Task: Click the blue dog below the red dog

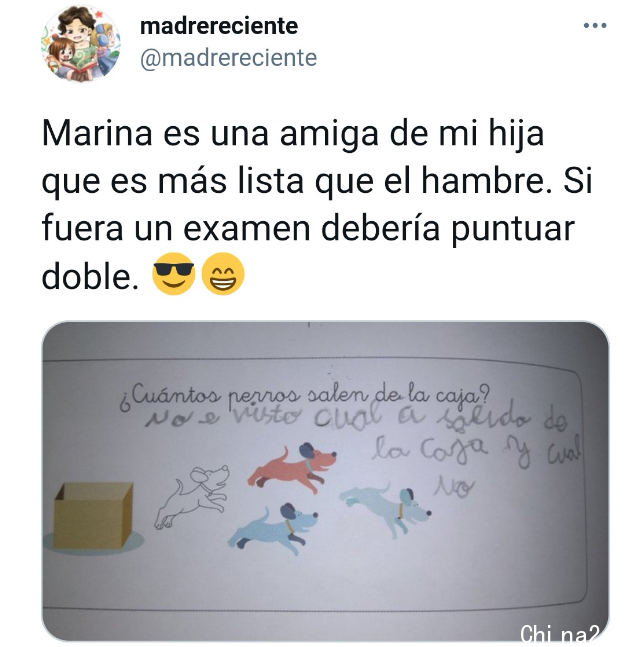Action: 273,528
